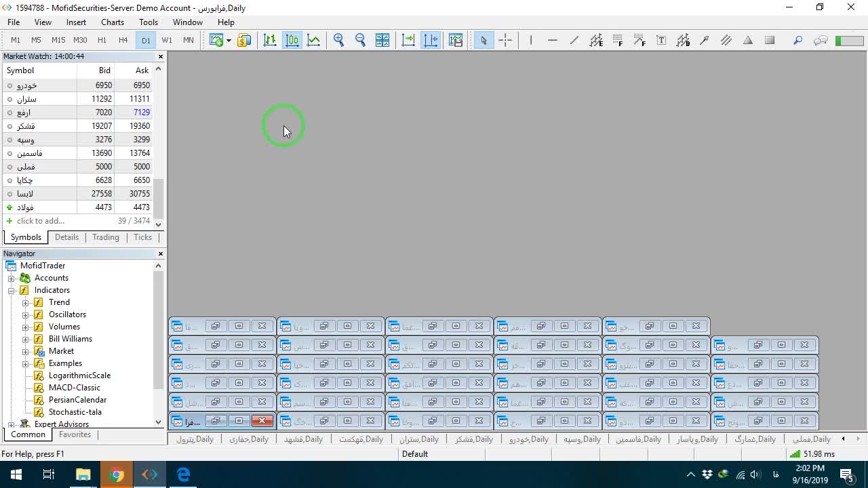Select the parallel channel lines tool
The image size is (868, 488).
726,40
